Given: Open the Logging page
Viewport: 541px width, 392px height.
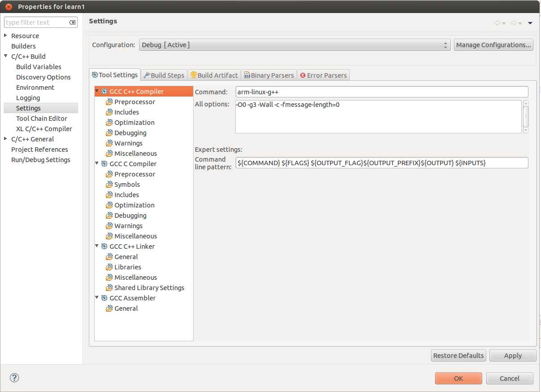Looking at the screenshot, I should (28, 98).
